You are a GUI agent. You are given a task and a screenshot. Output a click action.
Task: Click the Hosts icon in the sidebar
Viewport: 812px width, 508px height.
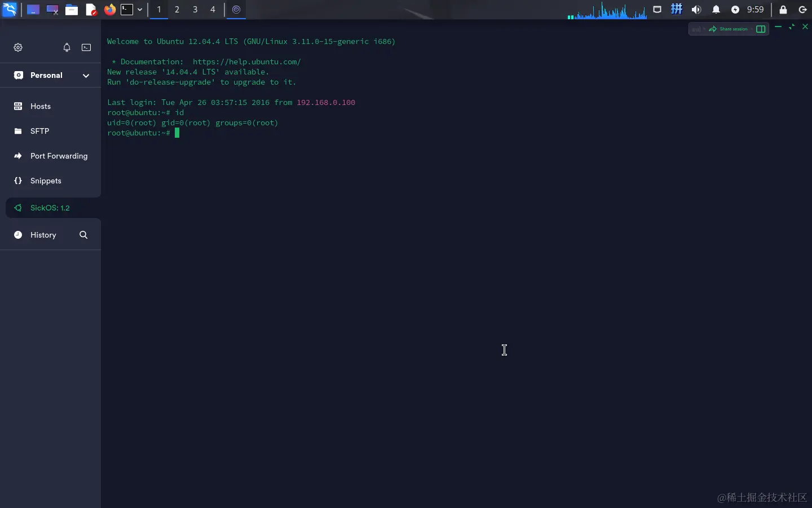[x=18, y=106]
